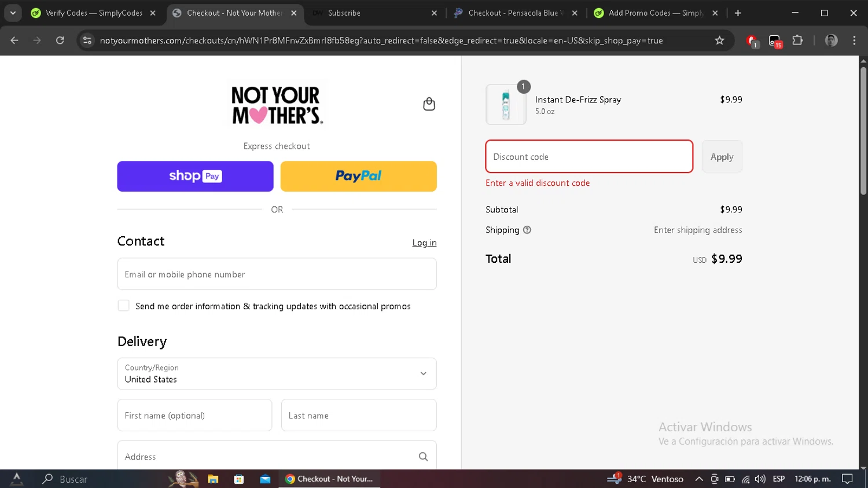Click the Apply discount button

(722, 156)
